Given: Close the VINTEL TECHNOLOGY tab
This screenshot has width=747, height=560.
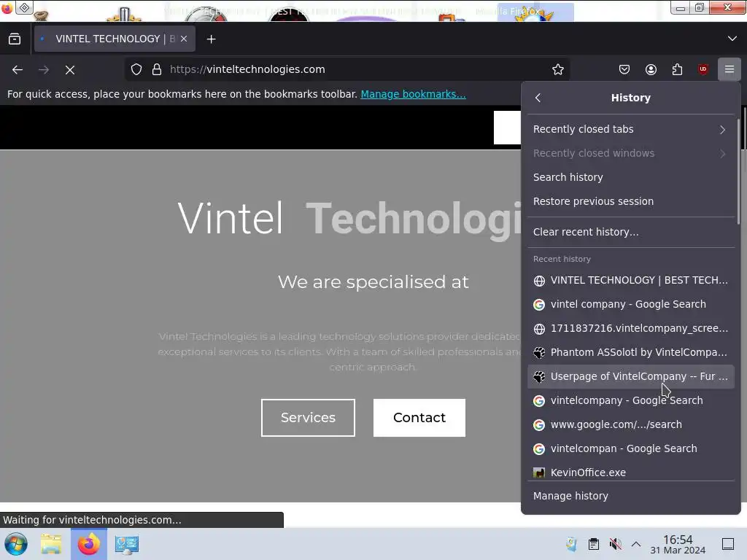Looking at the screenshot, I should click(x=184, y=39).
